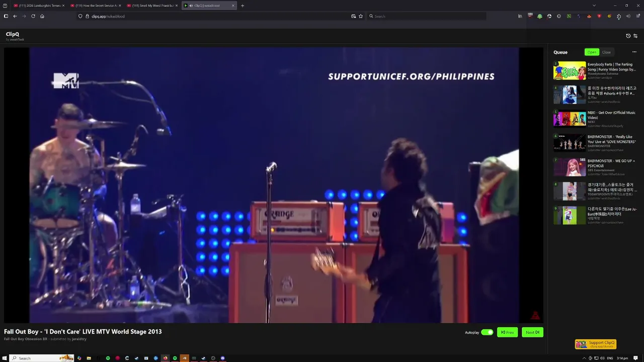
Task: Open the extensions puzzle icon
Action: 619,16
